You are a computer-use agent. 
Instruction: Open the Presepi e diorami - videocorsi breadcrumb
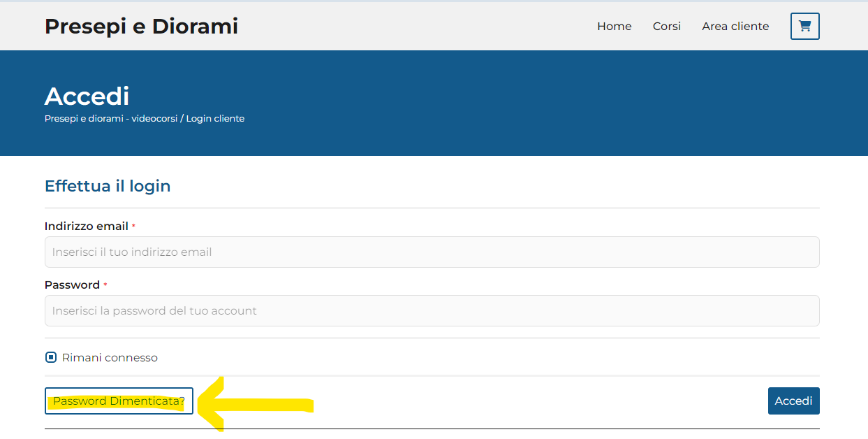coord(111,119)
